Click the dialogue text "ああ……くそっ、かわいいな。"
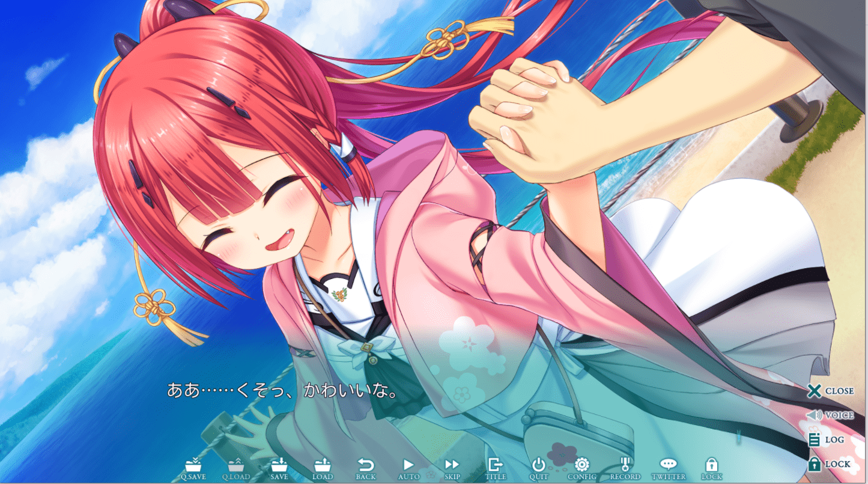 (282, 391)
